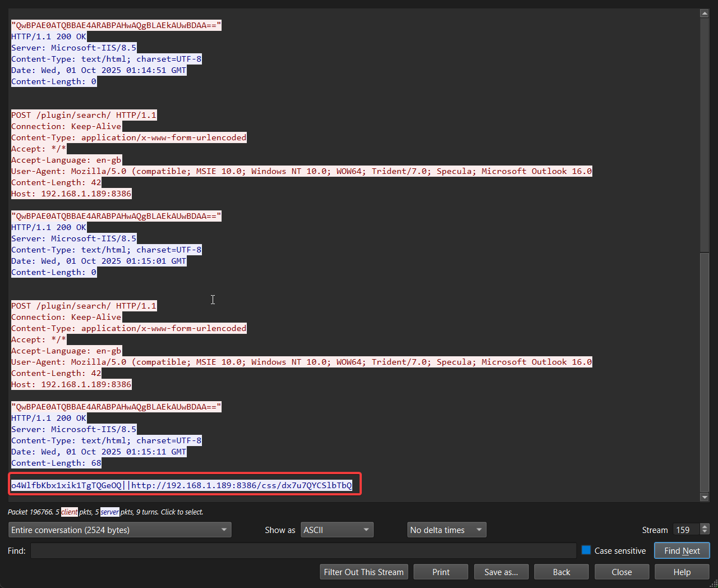Image resolution: width=718 pixels, height=588 pixels.
Task: Click the Find Next button
Action: (682, 550)
